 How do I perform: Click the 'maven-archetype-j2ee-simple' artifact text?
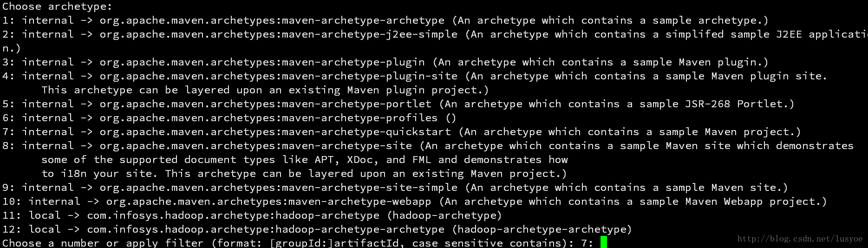point(370,34)
